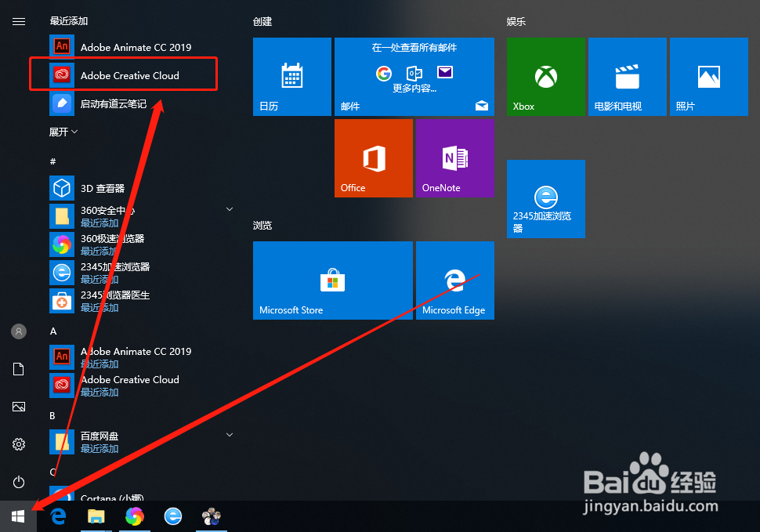
Task: Open File Explorer from the taskbar
Action: click(96, 516)
